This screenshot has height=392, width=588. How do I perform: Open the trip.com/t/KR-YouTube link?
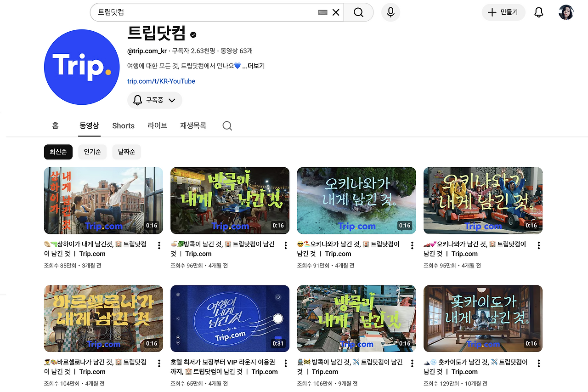(161, 81)
